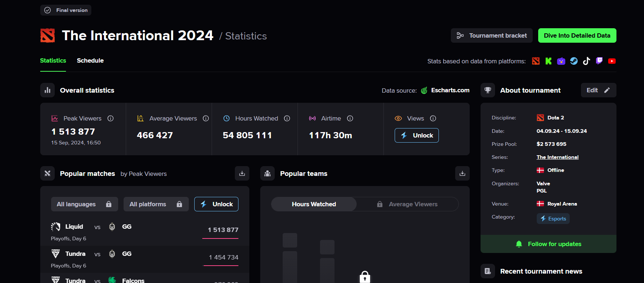Click the bar chart icon beside Overall statistics

(x=47, y=90)
